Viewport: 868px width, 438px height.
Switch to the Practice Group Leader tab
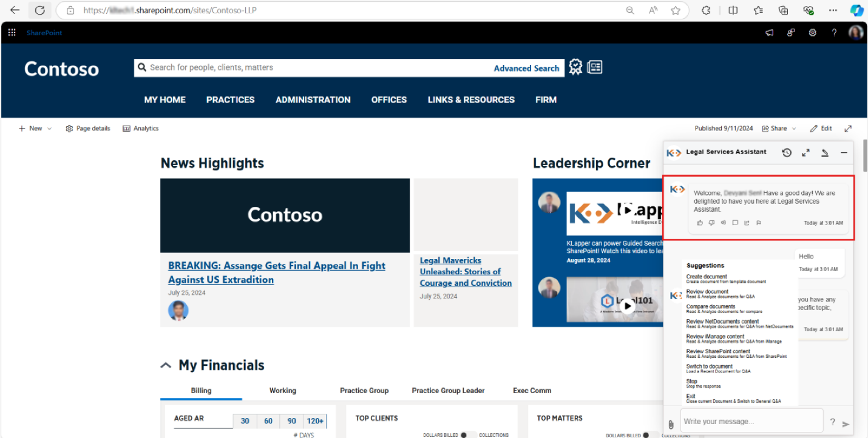449,391
